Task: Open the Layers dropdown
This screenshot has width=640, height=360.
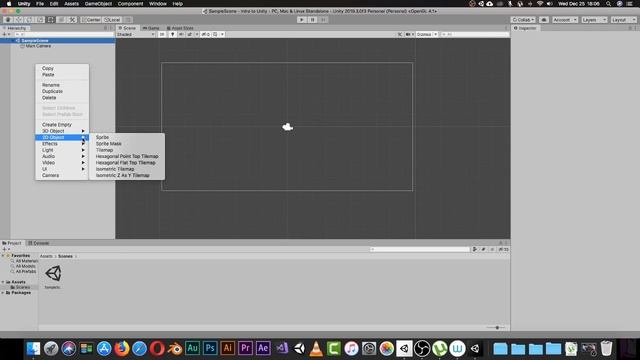Action: [x=594, y=20]
